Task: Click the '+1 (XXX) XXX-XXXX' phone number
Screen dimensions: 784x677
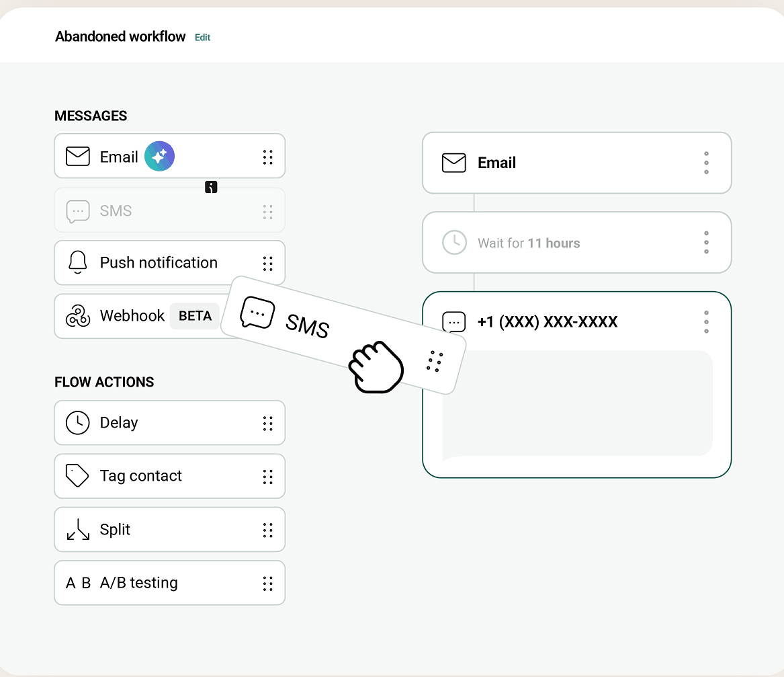Action: 548,321
